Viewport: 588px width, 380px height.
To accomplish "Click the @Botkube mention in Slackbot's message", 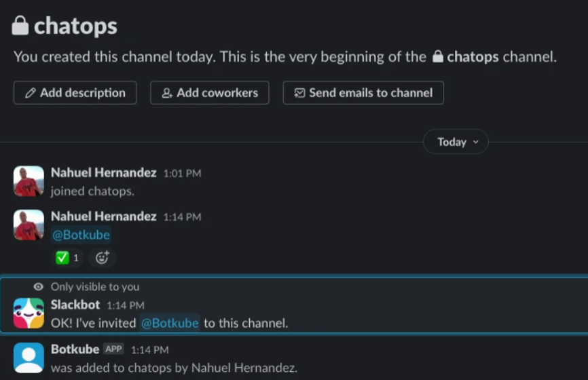I will pos(170,323).
